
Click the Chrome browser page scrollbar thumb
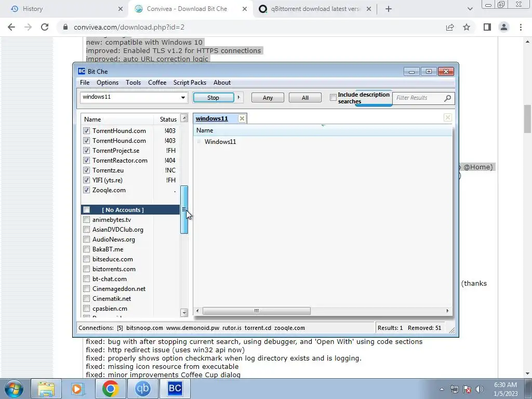pyautogui.click(x=527, y=119)
